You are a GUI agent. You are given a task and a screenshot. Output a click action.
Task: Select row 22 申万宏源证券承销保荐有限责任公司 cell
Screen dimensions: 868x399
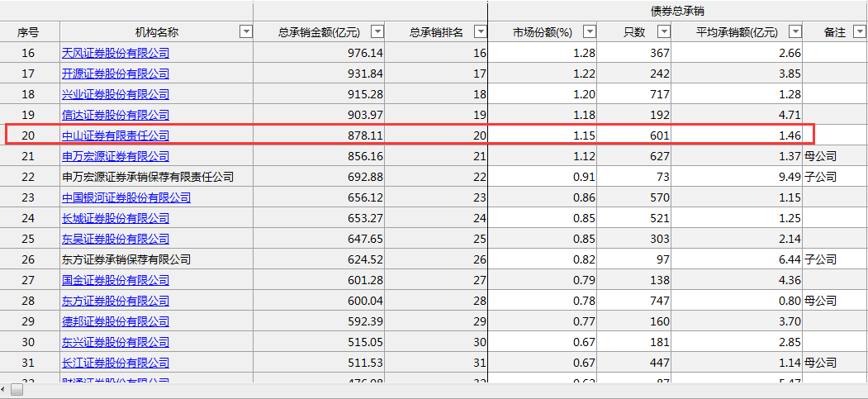[149, 177]
